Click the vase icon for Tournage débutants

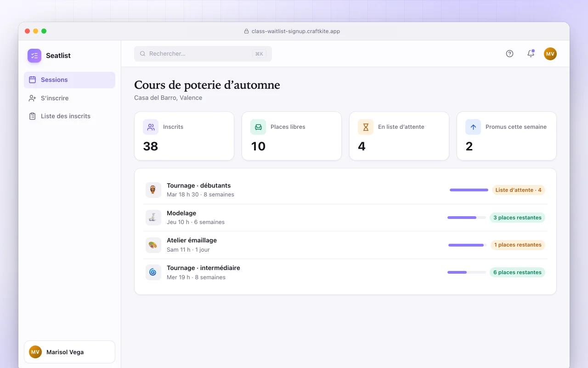(153, 190)
